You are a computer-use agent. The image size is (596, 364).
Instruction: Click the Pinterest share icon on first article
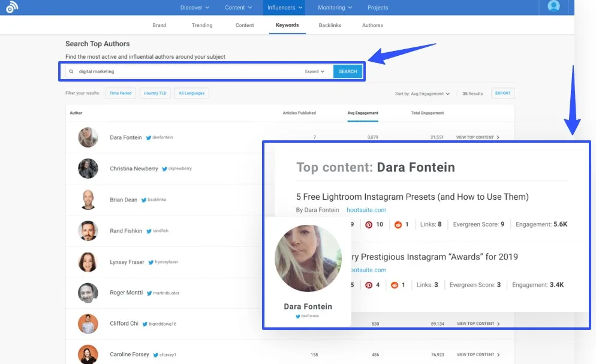pos(369,224)
